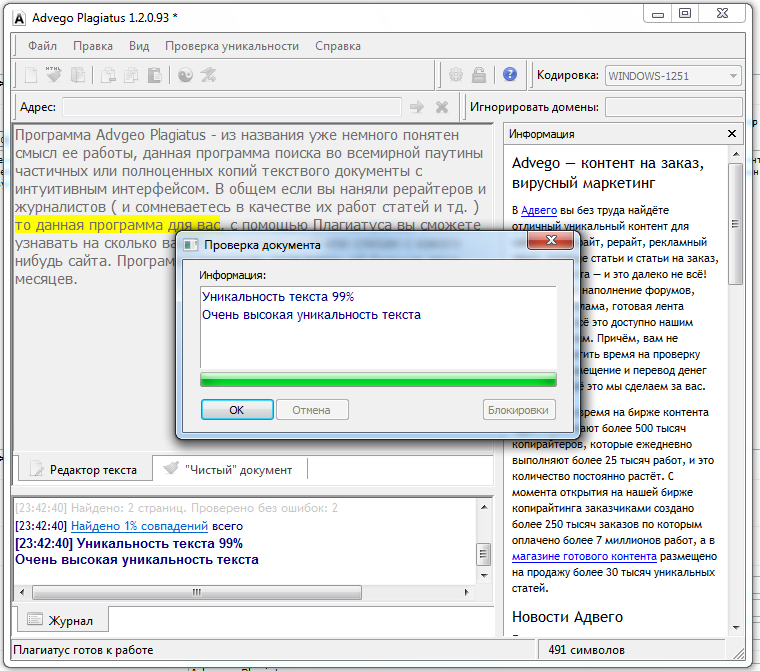Click the X stop icon beside address bar
Image resolution: width=760 pixels, height=671 pixels.
[x=442, y=107]
